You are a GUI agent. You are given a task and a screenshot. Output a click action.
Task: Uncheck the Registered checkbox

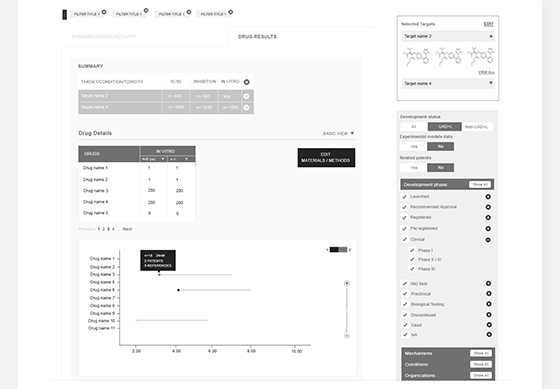(x=404, y=218)
